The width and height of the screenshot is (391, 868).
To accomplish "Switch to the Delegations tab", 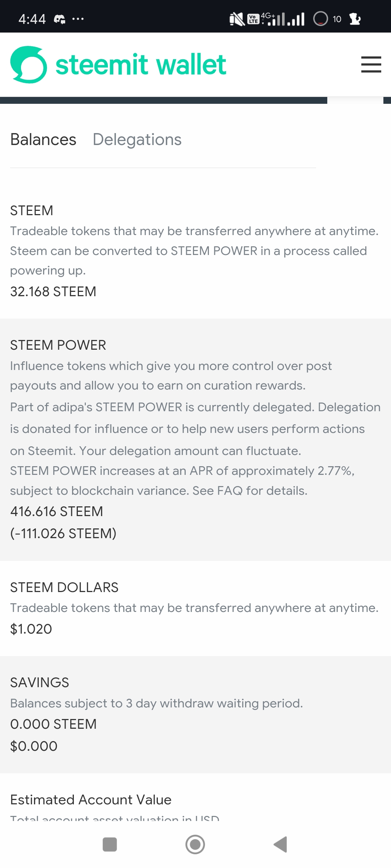I will [x=137, y=140].
